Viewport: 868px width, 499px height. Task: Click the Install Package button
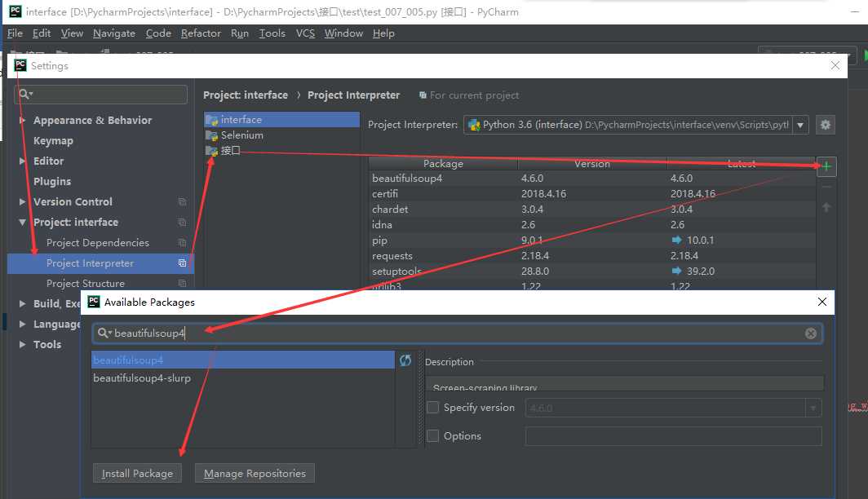[137, 474]
